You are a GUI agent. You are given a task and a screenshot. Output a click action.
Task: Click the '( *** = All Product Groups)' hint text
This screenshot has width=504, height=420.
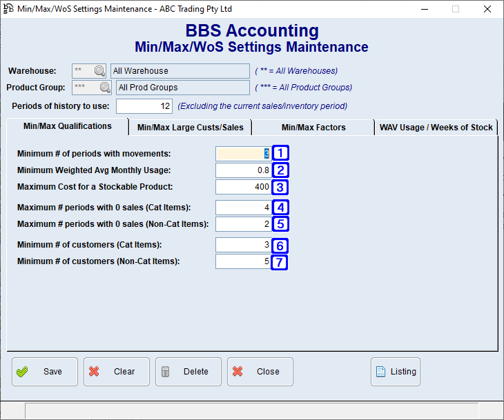[304, 88]
